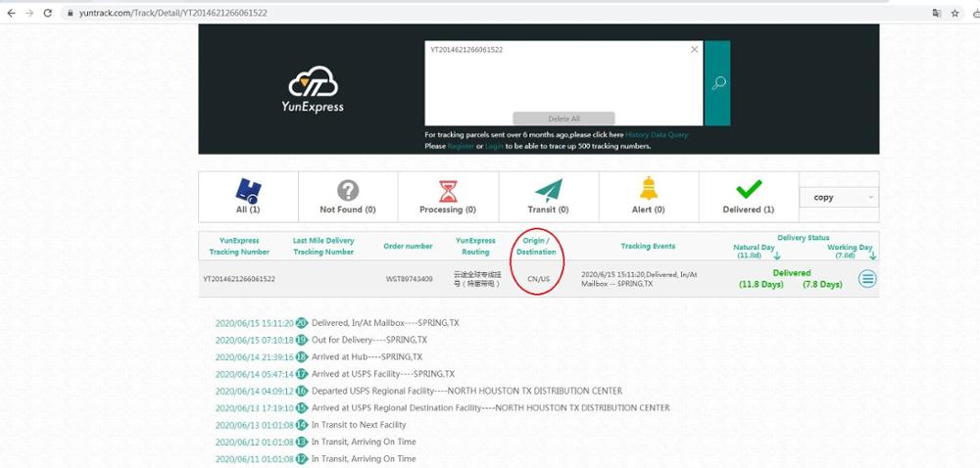
Task: Click event 14 In Transit to Next Facility
Action: 359,425
